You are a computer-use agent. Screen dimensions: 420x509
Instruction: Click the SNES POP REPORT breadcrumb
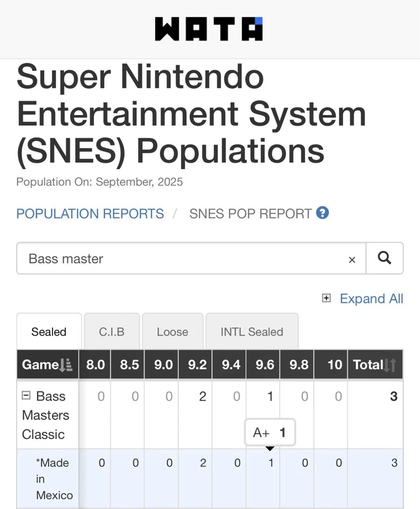[x=250, y=214]
